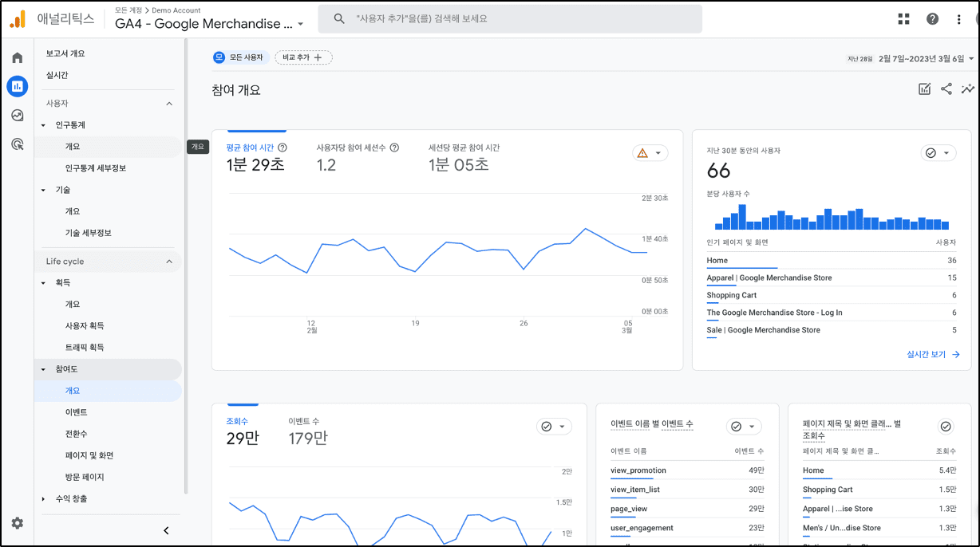Viewport: 980px width, 547px height.
Task: Collapse the 인구통계 tree group
Action: pos(44,125)
